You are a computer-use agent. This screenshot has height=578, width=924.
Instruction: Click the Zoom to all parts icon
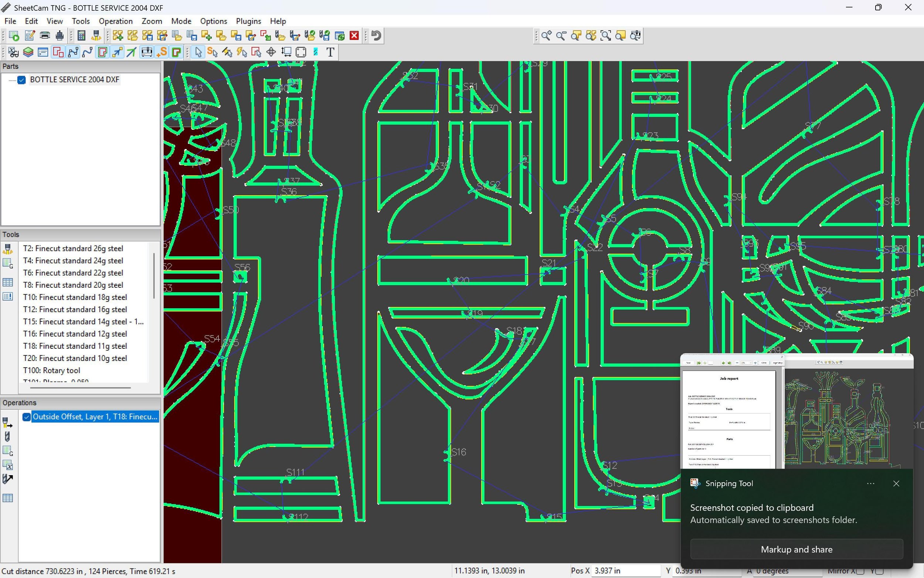[591, 36]
